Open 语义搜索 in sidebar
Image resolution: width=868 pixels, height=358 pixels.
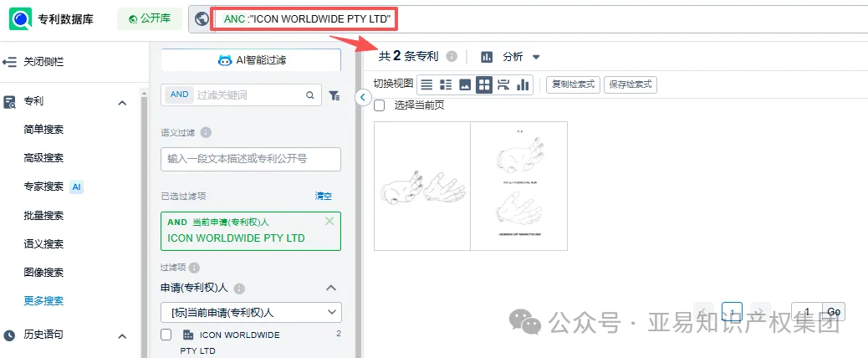43,244
